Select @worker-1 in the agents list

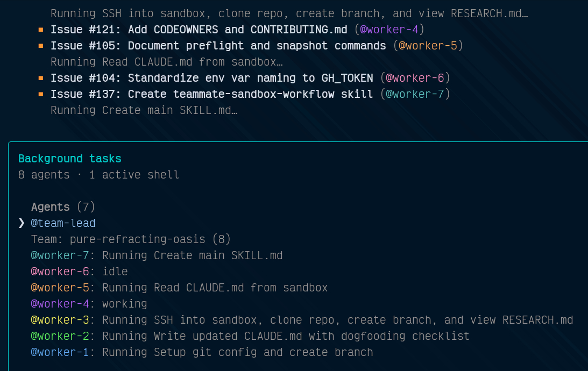pos(60,352)
